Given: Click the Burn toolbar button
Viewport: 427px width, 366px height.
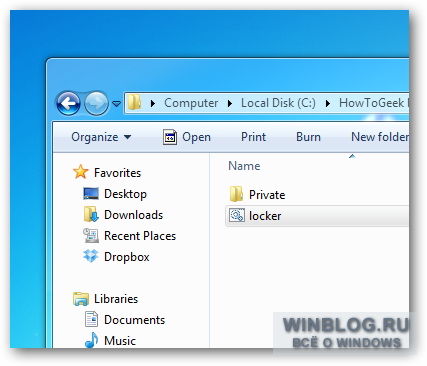Looking at the screenshot, I should pyautogui.click(x=308, y=137).
